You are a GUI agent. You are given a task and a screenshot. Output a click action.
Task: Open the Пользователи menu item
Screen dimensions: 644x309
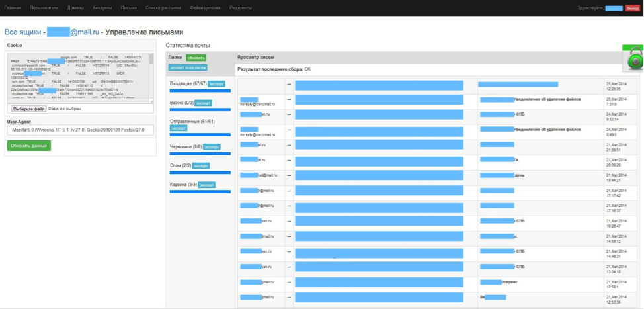[x=44, y=8]
